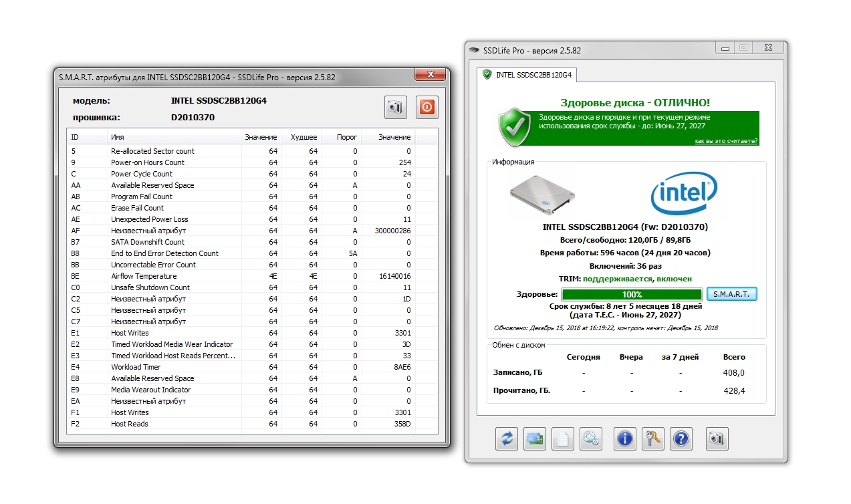Select the 'Erase Fail Count' row
This screenshot has height=504, width=851.
[253, 208]
